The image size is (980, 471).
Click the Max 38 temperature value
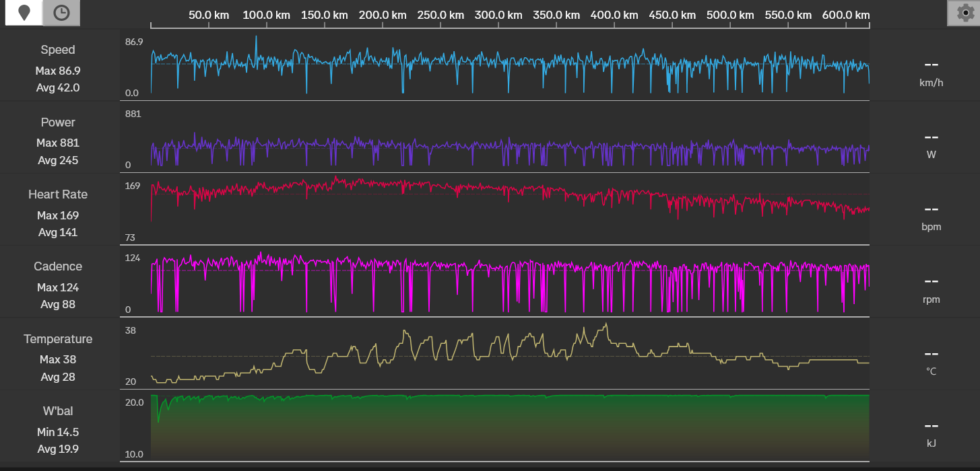coord(58,359)
